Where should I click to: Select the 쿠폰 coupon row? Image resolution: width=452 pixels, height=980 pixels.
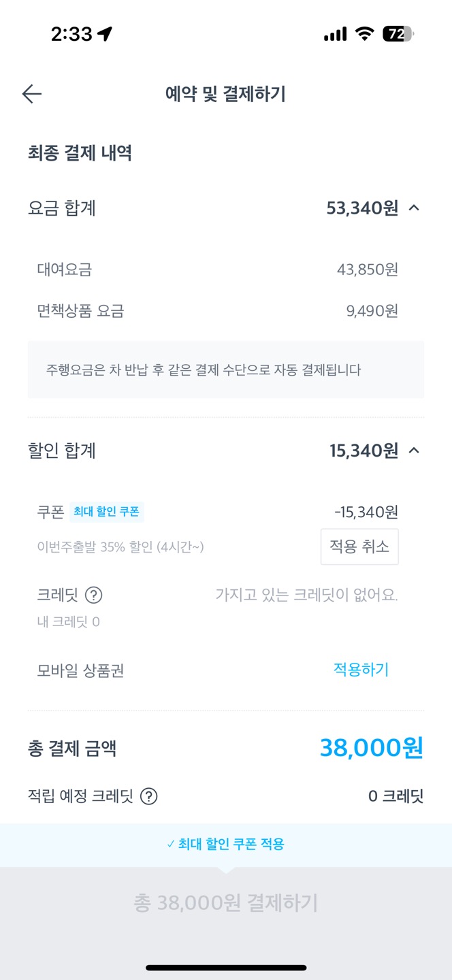coord(50,512)
